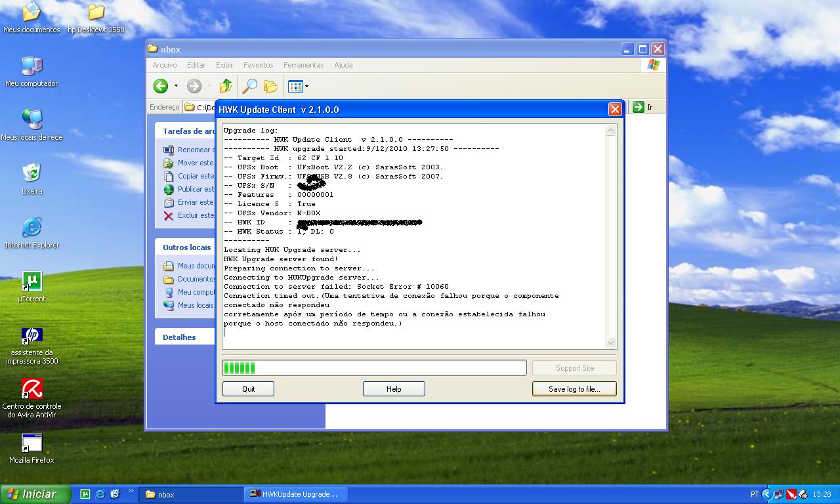
Task: Open the Ajuda menu
Action: tap(343, 65)
